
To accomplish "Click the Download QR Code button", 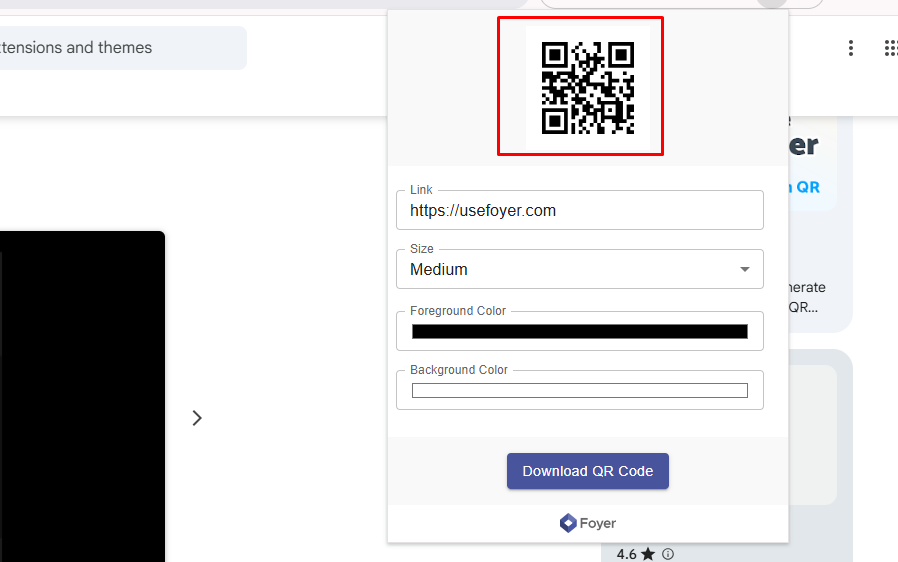I will pyautogui.click(x=588, y=471).
